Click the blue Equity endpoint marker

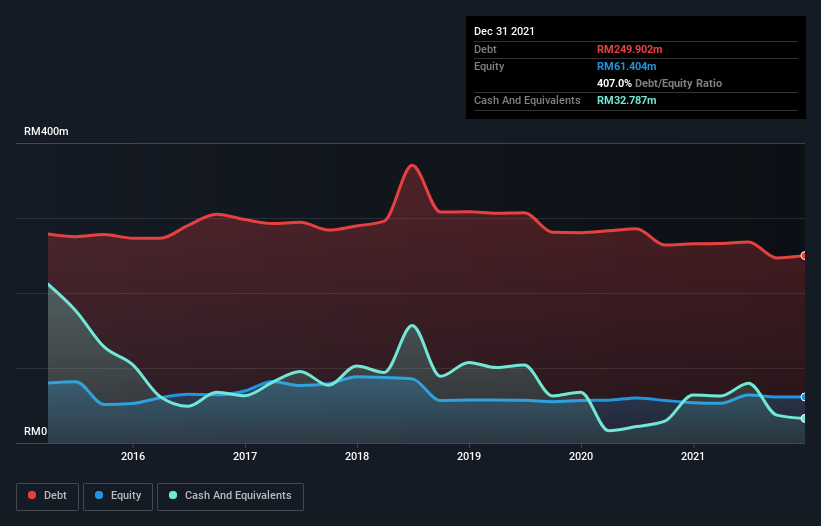804,397
